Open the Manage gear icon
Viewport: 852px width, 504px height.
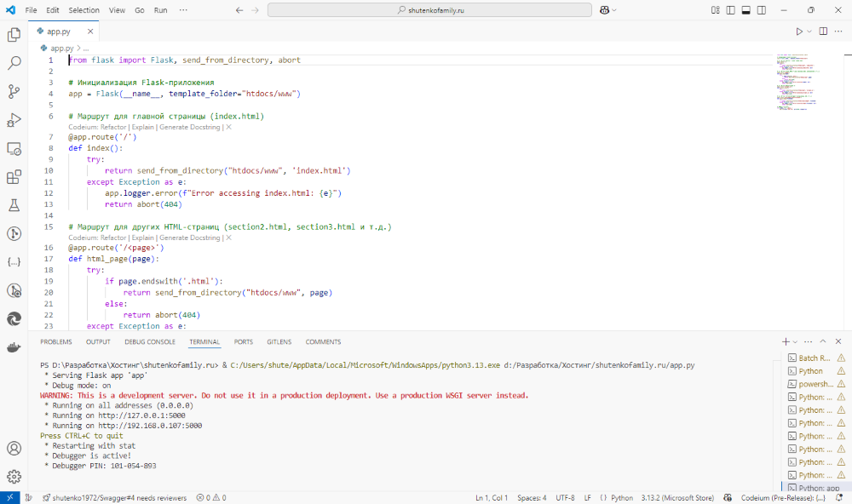tap(13, 478)
